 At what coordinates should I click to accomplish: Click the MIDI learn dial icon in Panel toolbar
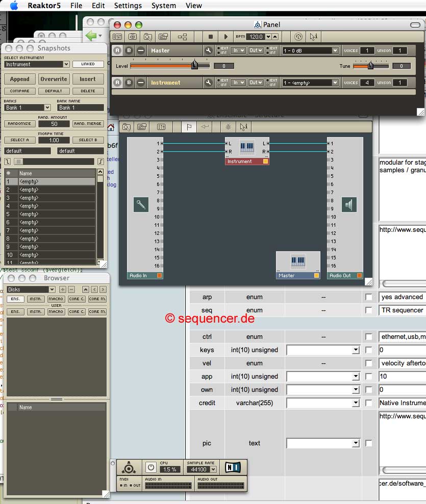pos(298,37)
